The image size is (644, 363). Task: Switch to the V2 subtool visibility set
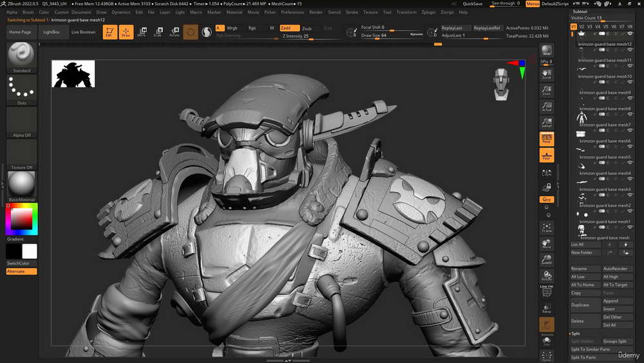click(x=581, y=26)
